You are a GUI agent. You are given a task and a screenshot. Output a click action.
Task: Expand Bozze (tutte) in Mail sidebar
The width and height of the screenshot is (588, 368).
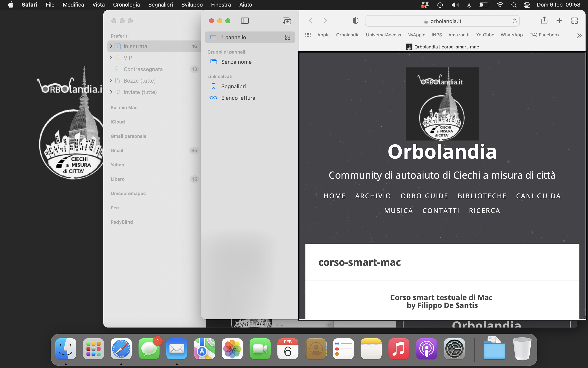(x=111, y=80)
